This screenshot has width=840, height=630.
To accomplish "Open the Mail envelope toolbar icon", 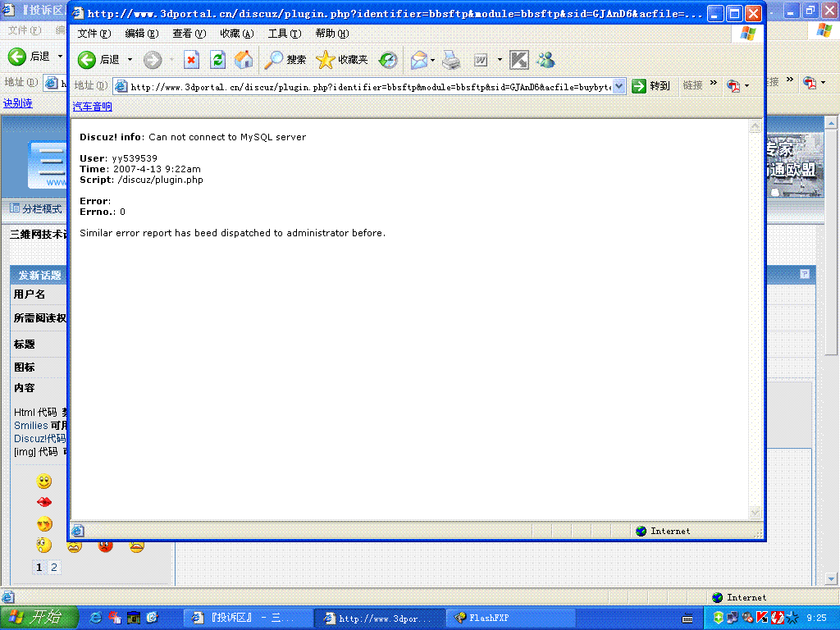I will [x=418, y=60].
